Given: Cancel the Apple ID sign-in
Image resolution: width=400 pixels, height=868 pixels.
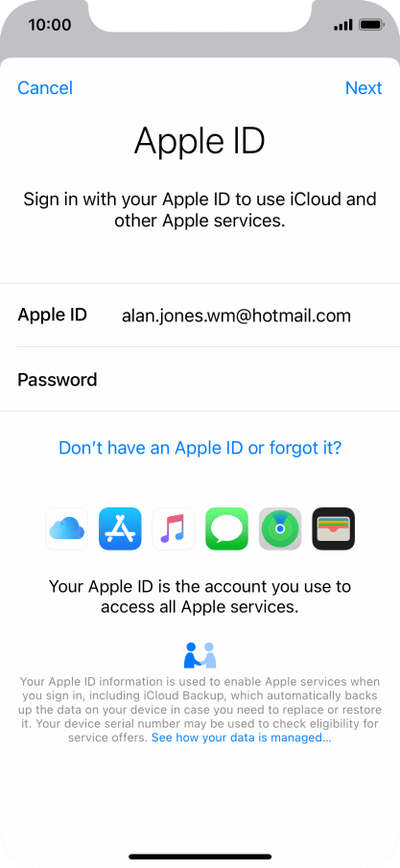Looking at the screenshot, I should click(x=45, y=88).
